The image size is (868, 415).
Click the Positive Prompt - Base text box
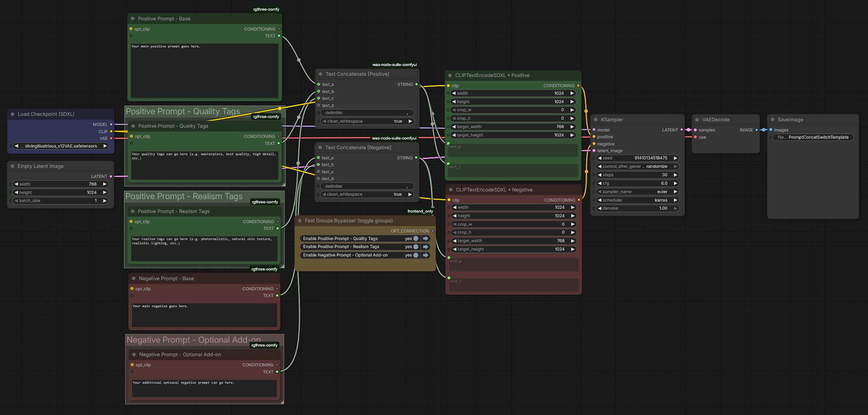pyautogui.click(x=205, y=70)
